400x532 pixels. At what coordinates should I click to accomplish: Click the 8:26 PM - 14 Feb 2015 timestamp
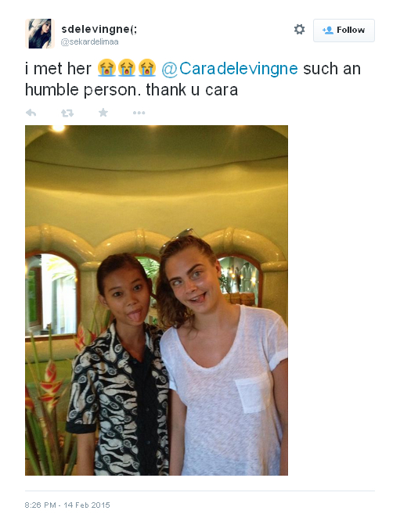[x=67, y=505]
